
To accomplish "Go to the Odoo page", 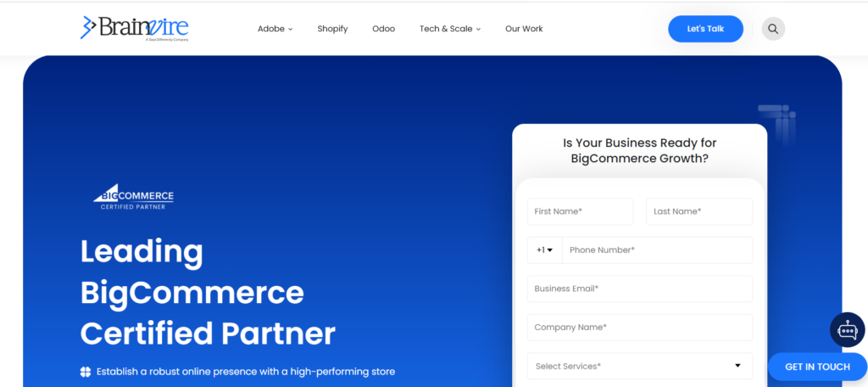I will tap(384, 29).
